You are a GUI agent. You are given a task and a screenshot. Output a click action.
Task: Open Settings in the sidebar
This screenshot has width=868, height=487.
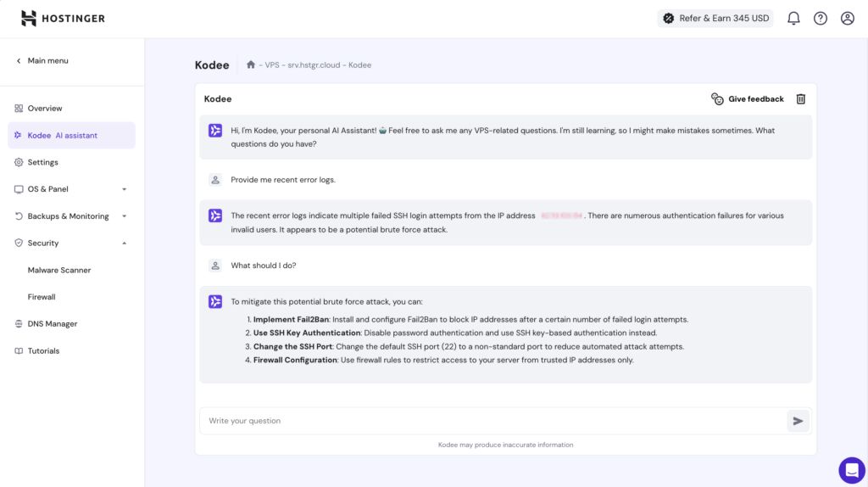click(x=42, y=162)
